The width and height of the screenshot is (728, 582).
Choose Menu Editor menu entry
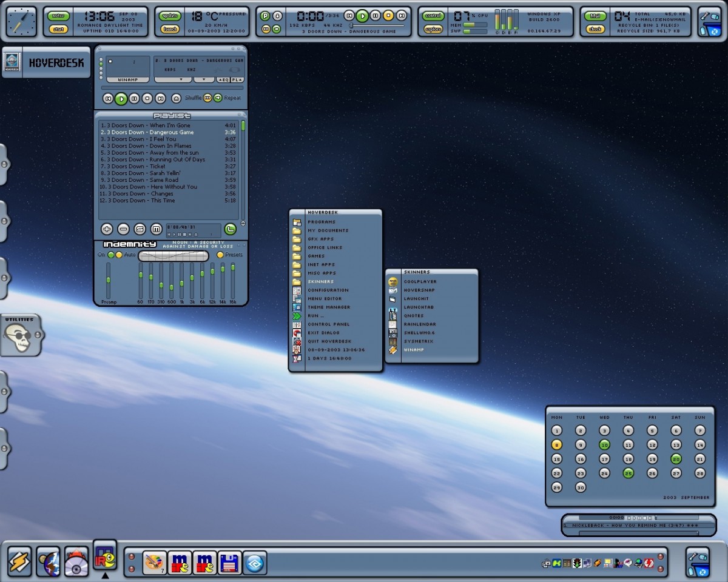335,298
